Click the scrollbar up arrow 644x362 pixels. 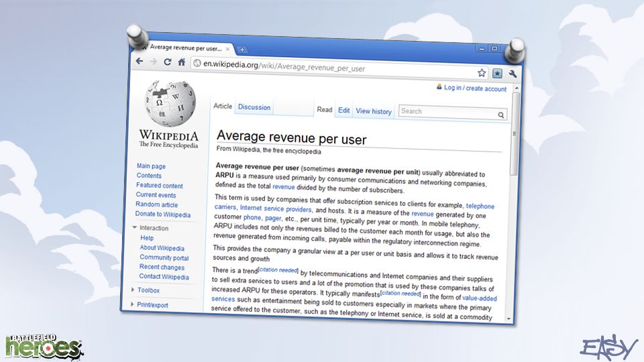click(x=517, y=88)
